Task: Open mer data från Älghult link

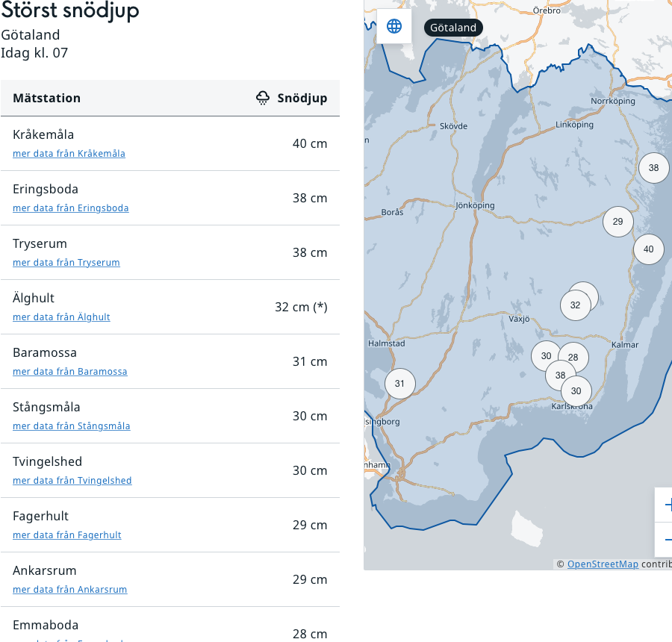Action: coord(61,317)
